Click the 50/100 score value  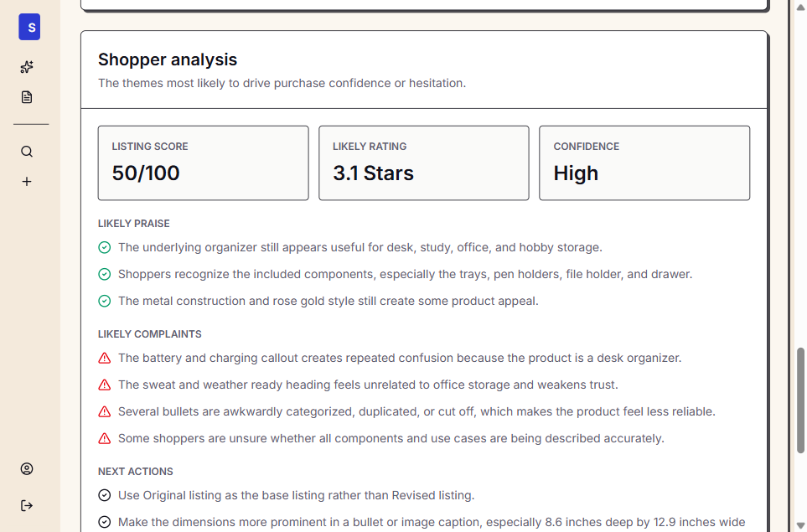pos(146,173)
